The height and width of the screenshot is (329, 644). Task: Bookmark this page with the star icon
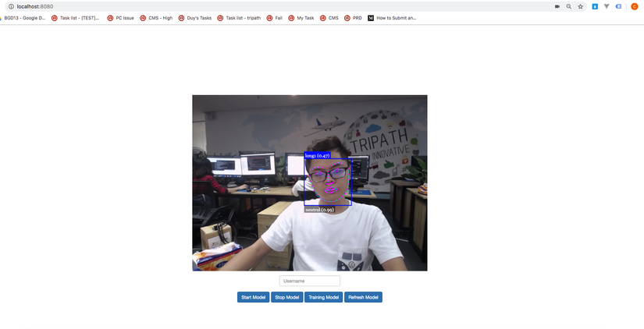pyautogui.click(x=580, y=6)
